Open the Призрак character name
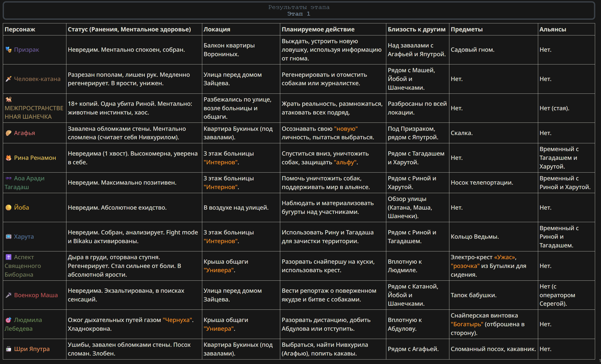Image resolution: width=601 pixels, height=364 pixels. click(26, 50)
